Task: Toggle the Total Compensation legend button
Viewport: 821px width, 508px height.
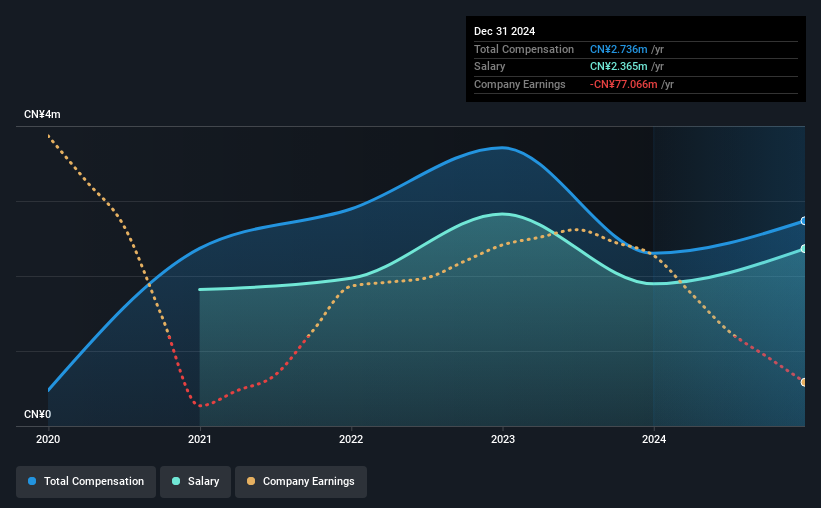Action: click(86, 482)
